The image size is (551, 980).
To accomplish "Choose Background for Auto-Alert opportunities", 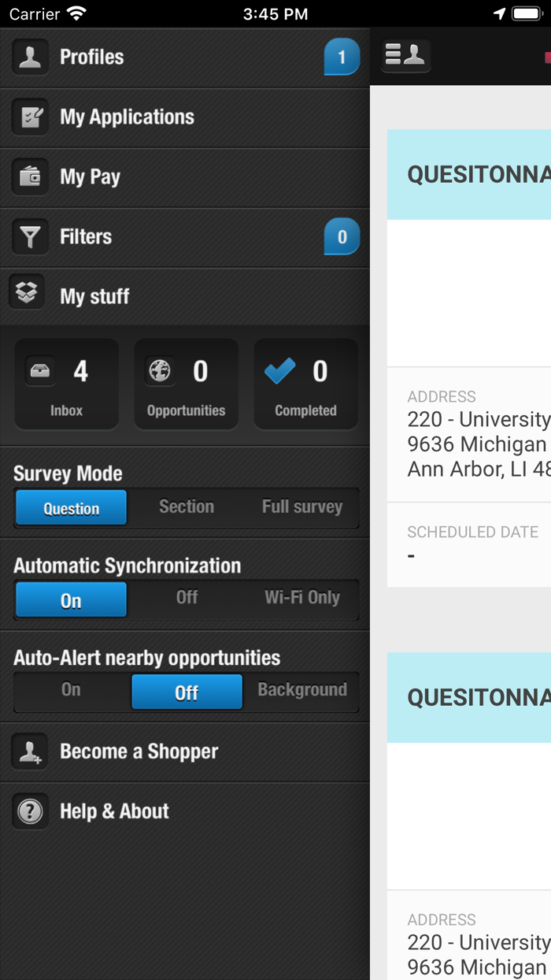I will pos(301,690).
